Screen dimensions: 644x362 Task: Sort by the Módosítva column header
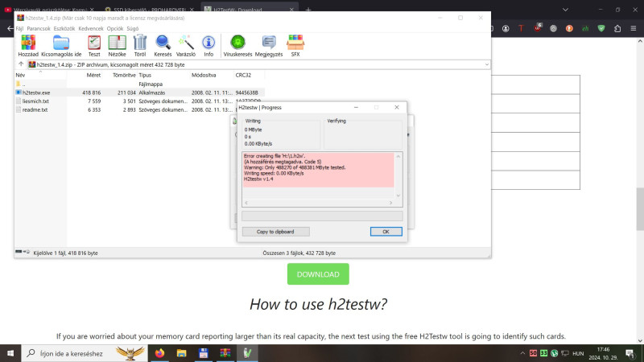212,75
